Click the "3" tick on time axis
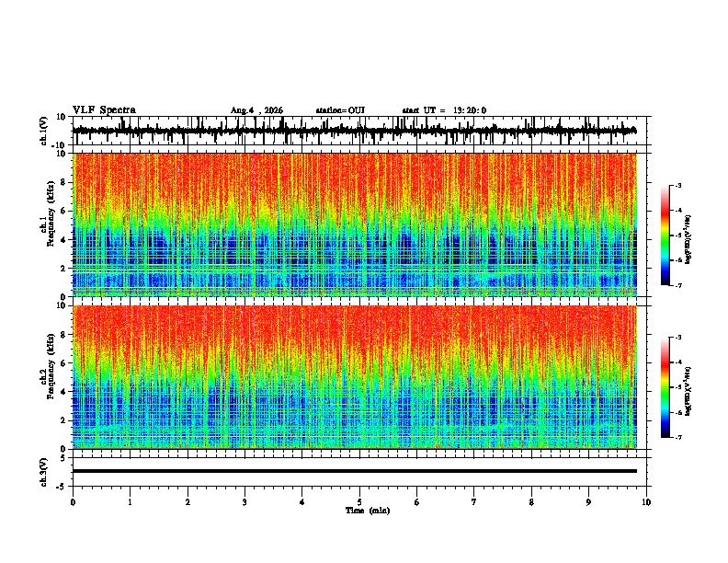Screen dimensions: 728x563 tap(245, 502)
